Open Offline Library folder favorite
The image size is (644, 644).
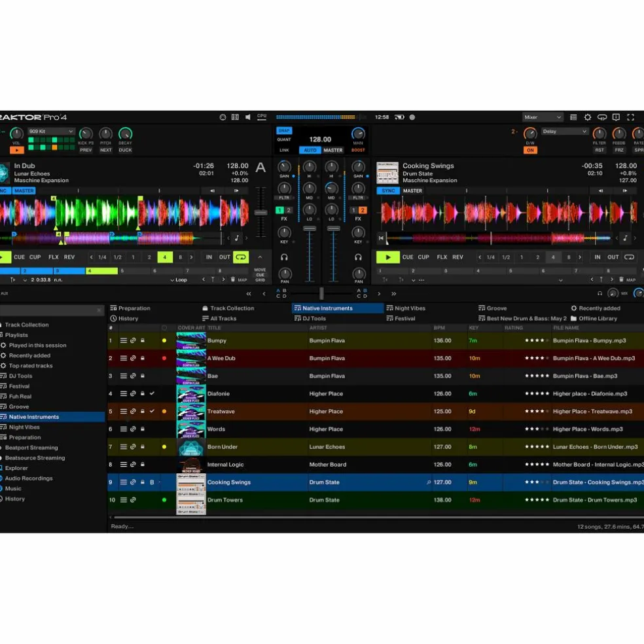coord(594,318)
